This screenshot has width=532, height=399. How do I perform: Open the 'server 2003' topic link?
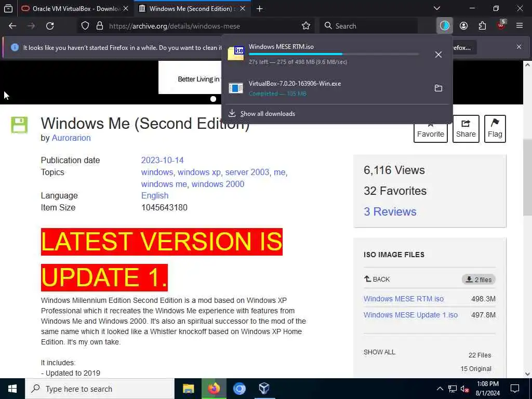[247, 172]
